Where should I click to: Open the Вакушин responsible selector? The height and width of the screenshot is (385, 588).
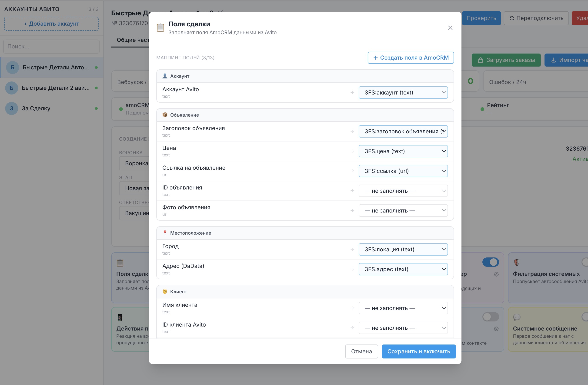pyautogui.click(x=134, y=213)
